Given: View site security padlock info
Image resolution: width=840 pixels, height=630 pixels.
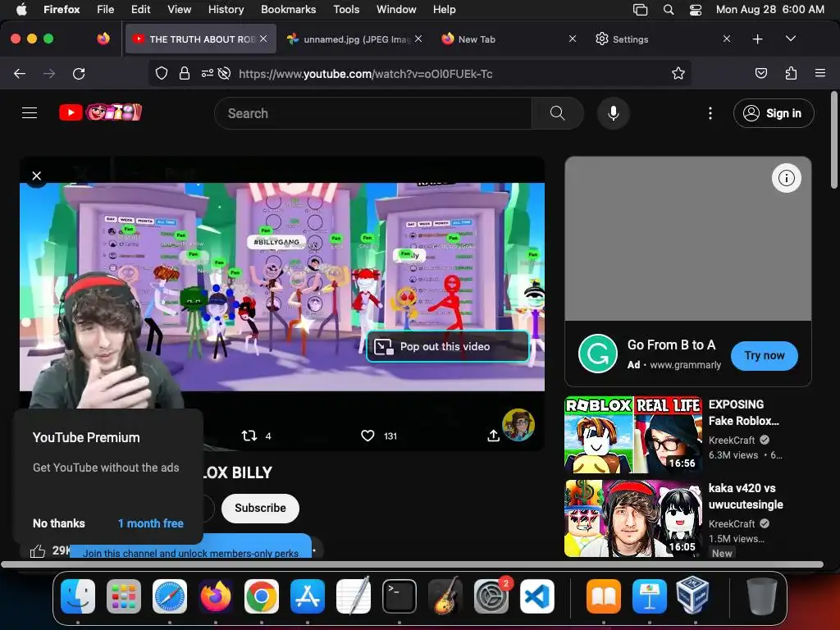Looking at the screenshot, I should point(185,73).
